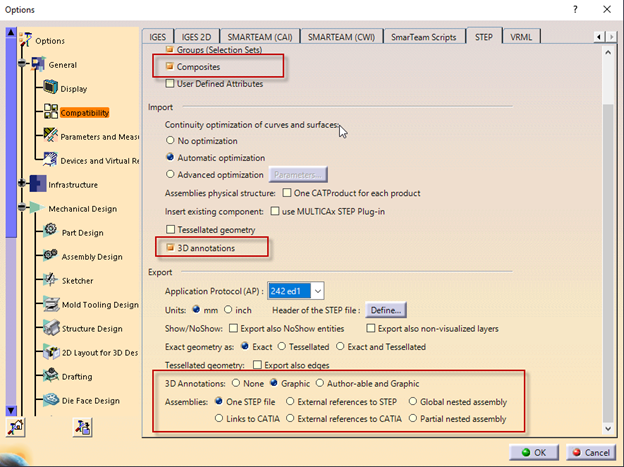Select the Compatibility icon in the tree
This screenshot has width=624, height=467.
50,113
